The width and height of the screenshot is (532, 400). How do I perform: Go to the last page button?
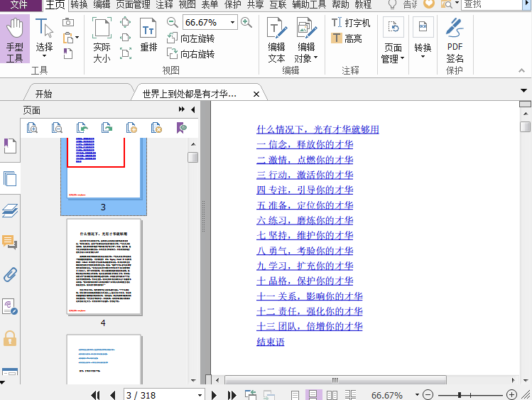pos(232,395)
